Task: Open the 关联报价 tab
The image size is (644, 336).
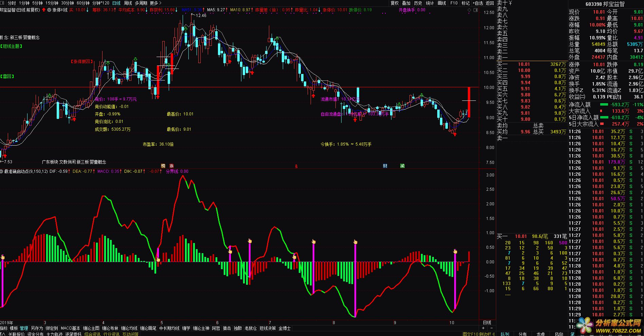Action: click(x=16, y=334)
